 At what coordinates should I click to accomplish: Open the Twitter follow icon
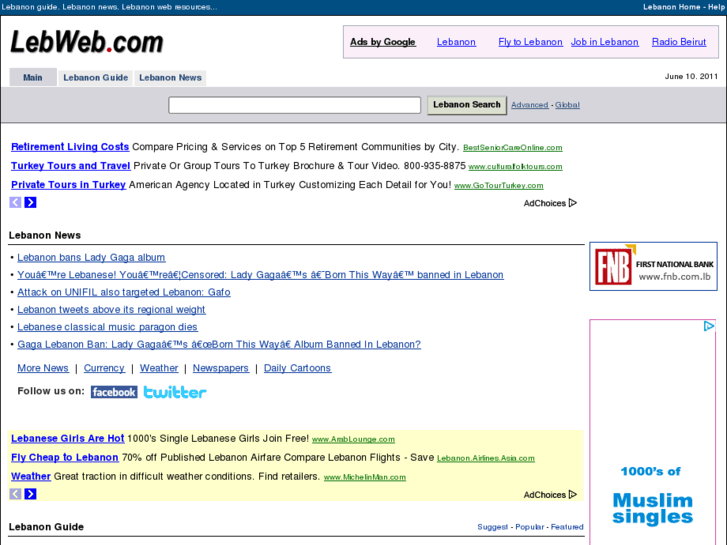click(x=175, y=392)
